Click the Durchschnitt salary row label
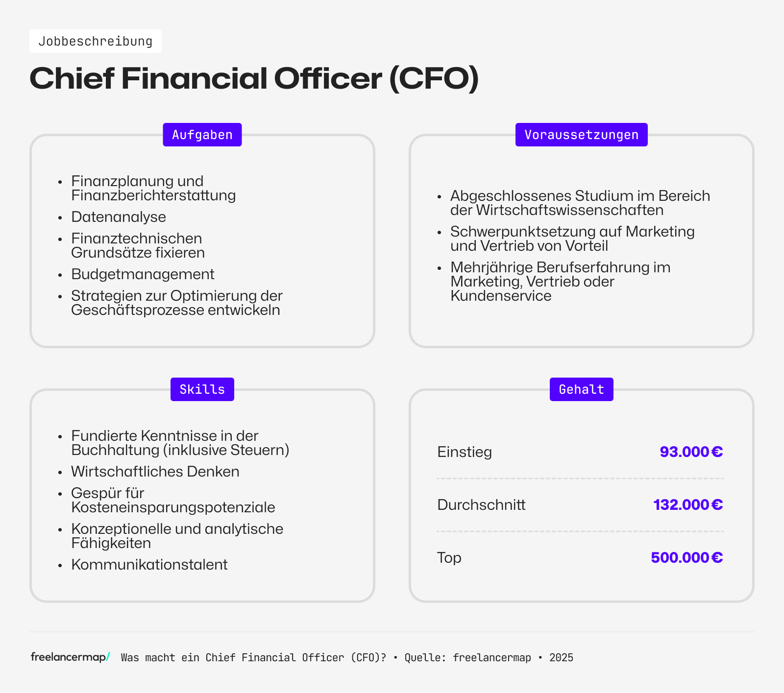 (481, 504)
